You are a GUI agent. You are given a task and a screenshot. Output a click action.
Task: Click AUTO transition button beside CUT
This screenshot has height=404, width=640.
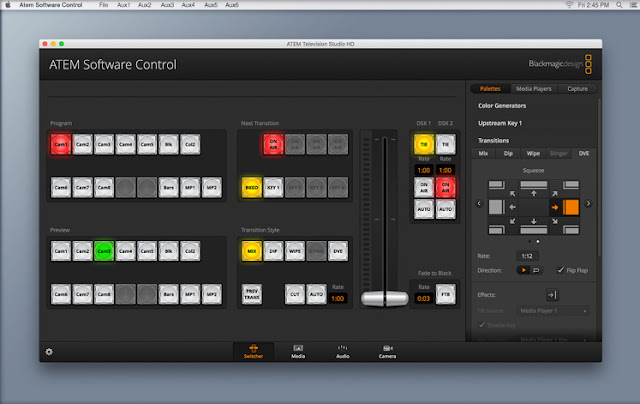click(x=316, y=294)
